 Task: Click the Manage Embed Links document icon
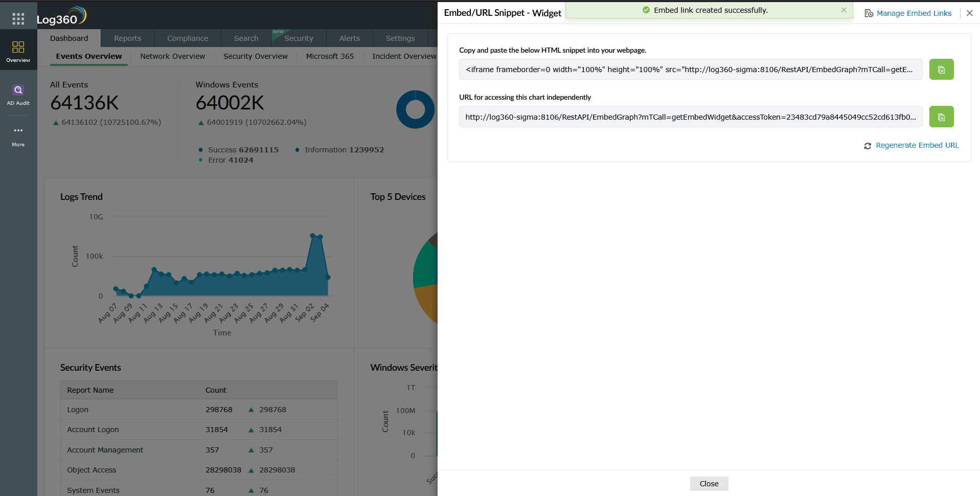pos(869,13)
